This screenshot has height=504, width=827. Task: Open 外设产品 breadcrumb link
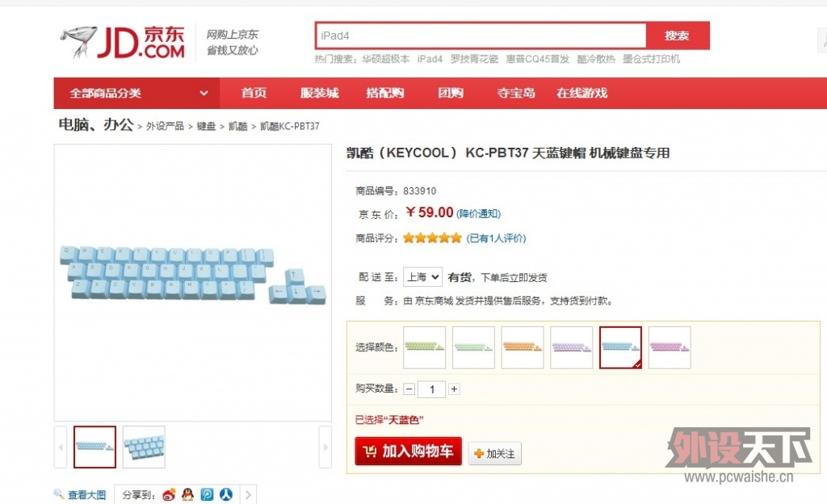pyautogui.click(x=165, y=126)
